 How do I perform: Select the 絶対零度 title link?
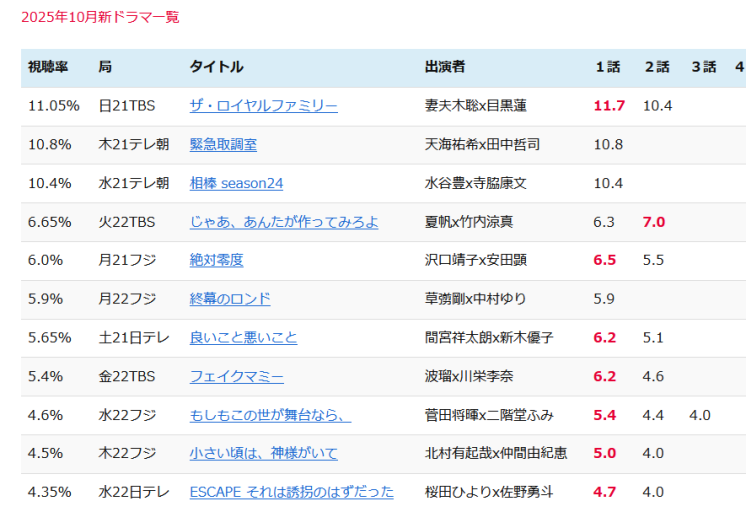point(216,260)
